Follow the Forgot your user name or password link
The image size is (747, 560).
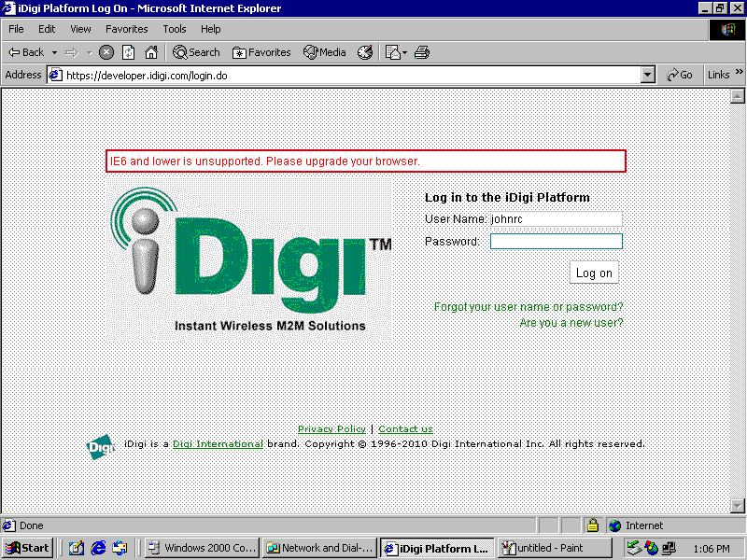(x=529, y=307)
